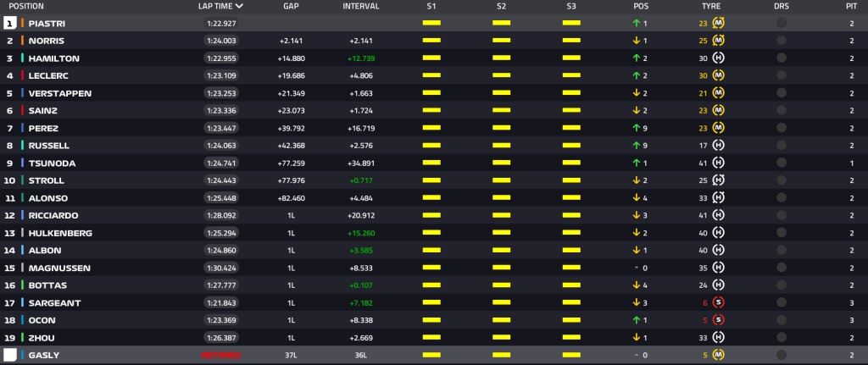868x365 pixels.
Task: Click the blank position badge beside Gasly
Action: coord(10,355)
